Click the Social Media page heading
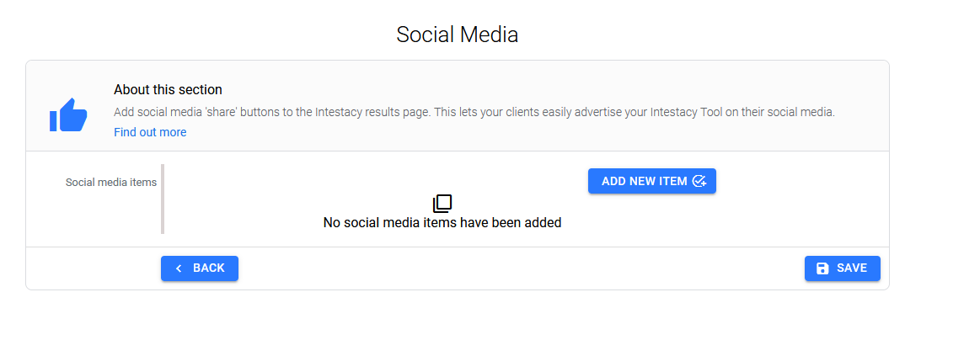This screenshot has height=340, width=980. pyautogui.click(x=457, y=35)
